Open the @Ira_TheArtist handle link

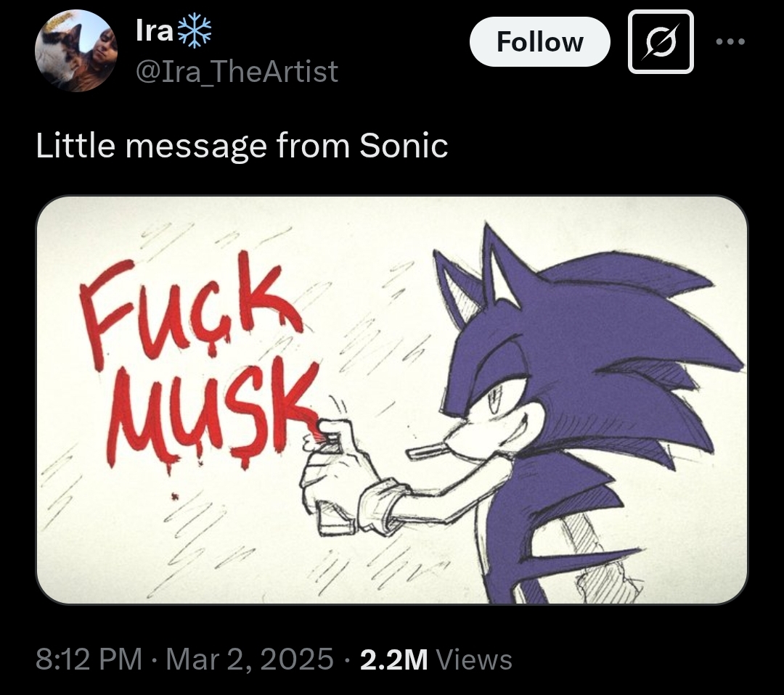[x=237, y=71]
